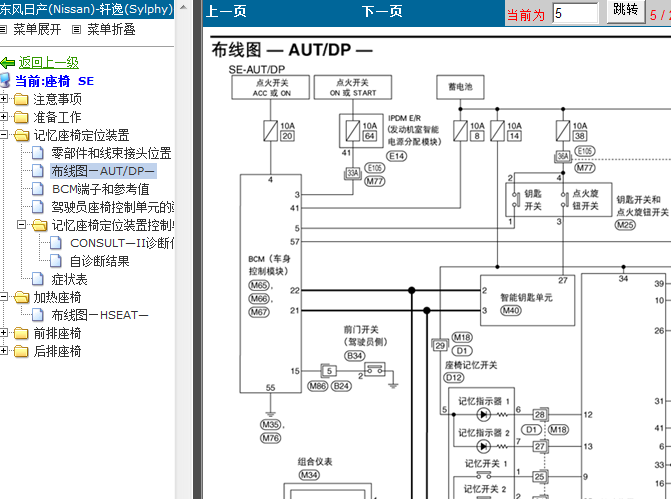Select 后排座椅 folder label
Screen dimensions: 671x499
pos(57,351)
